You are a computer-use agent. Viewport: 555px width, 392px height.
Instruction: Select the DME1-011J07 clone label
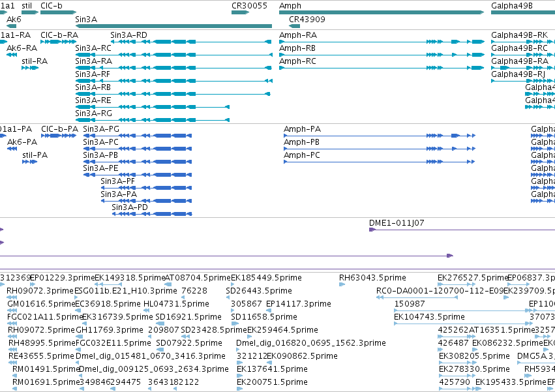point(397,223)
